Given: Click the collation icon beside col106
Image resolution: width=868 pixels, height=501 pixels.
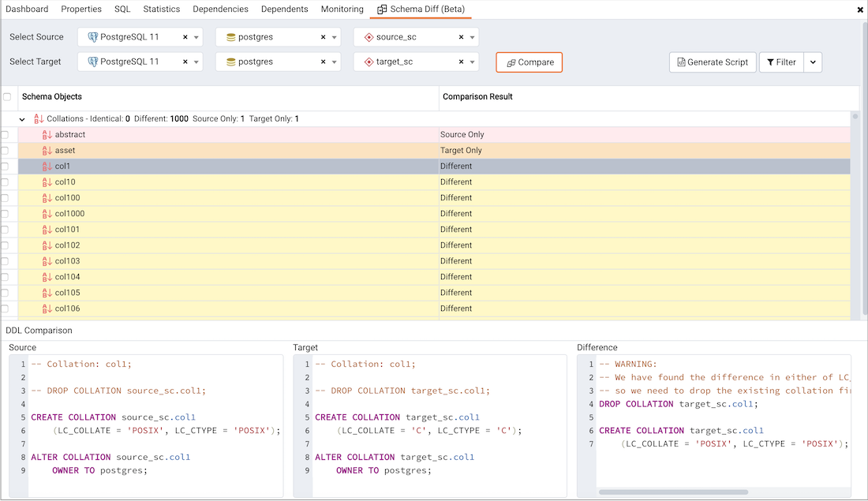Looking at the screenshot, I should tap(47, 309).
